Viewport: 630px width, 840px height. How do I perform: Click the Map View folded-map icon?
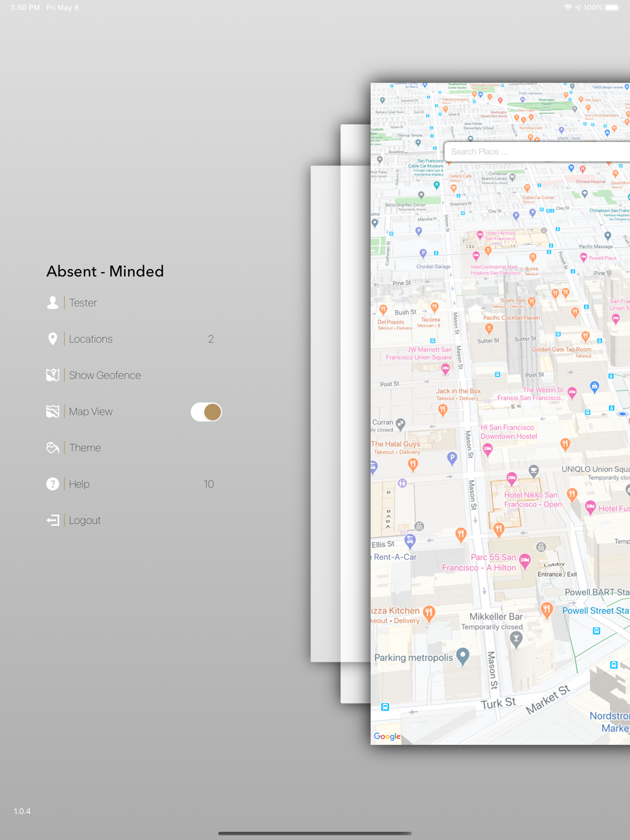(x=53, y=412)
